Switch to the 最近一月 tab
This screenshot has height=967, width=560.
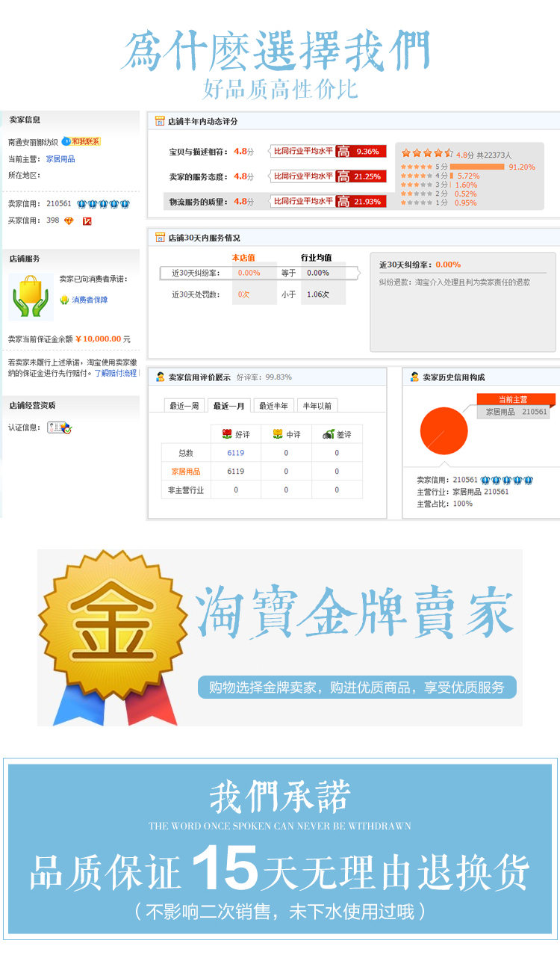[228, 406]
